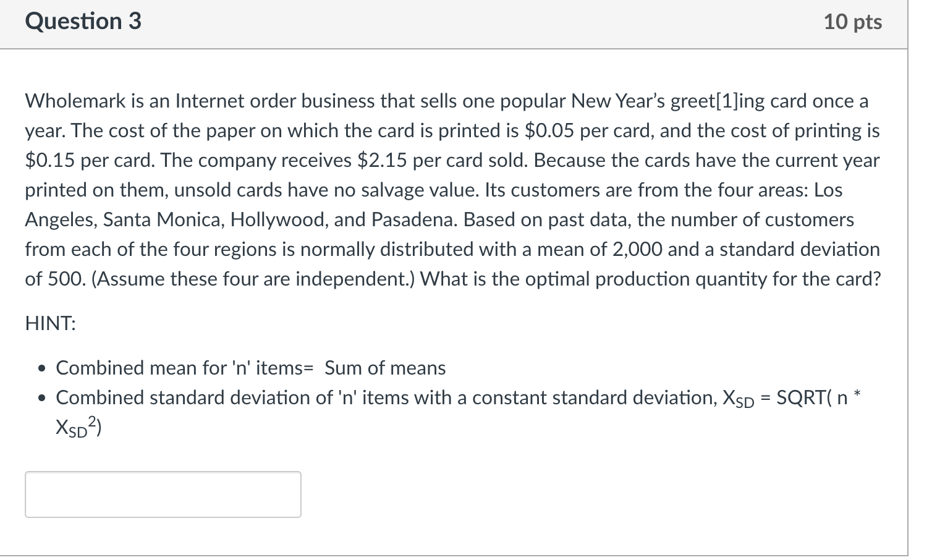Click the Question 3 title bar
The height and width of the screenshot is (560, 932).
click(433, 23)
